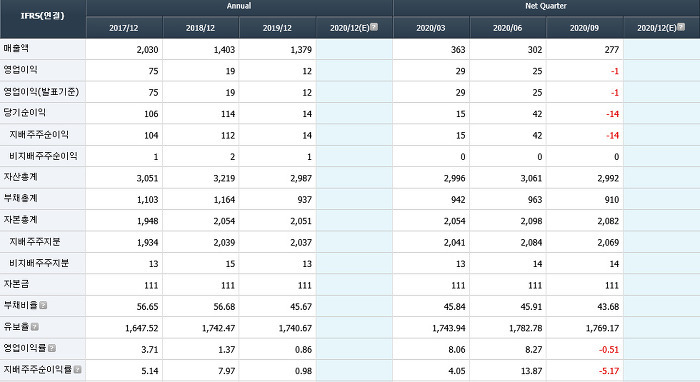The width and height of the screenshot is (700, 382).
Task: Click the 1,164 total liabilities value
Action: pos(224,199)
